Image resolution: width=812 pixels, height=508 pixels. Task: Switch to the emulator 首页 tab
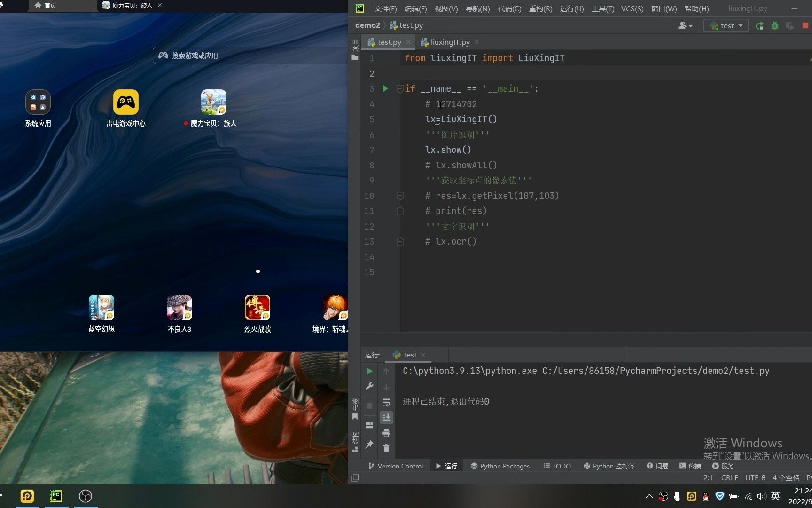tap(46, 5)
